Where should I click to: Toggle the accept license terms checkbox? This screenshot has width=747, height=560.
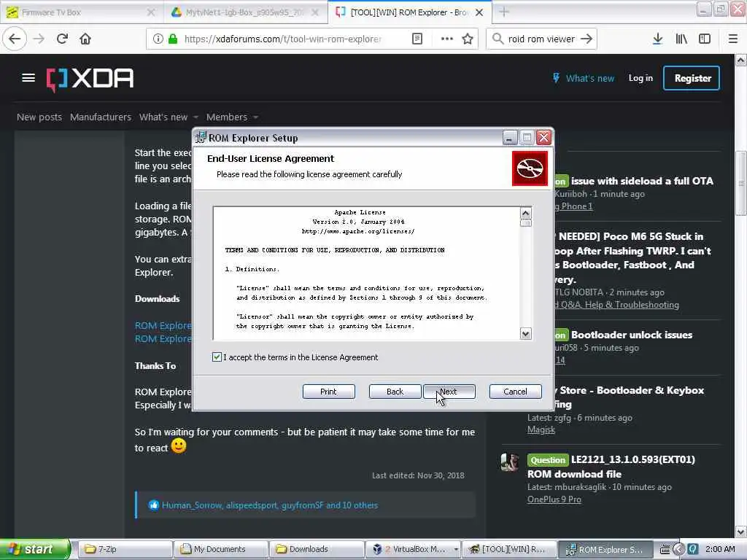[x=217, y=357]
